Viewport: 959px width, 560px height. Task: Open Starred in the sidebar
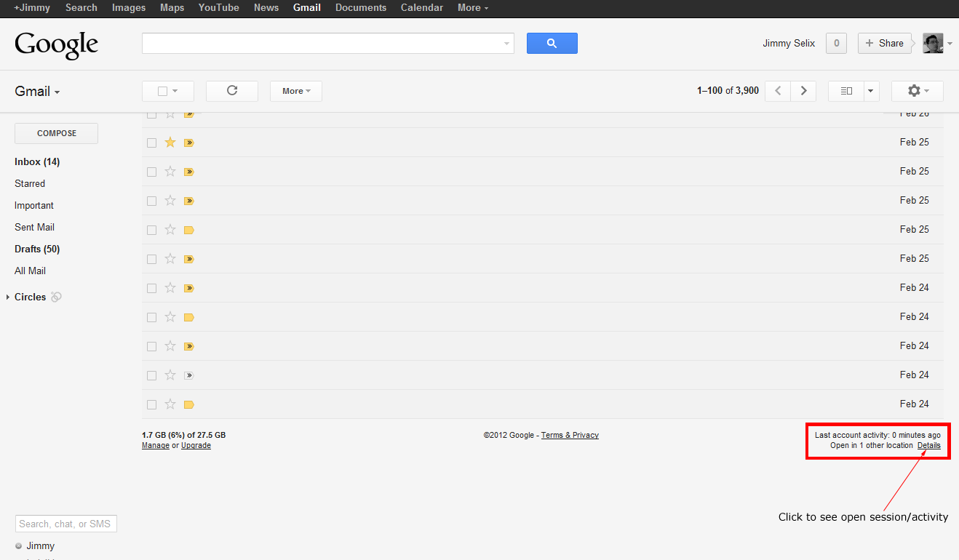tap(30, 184)
